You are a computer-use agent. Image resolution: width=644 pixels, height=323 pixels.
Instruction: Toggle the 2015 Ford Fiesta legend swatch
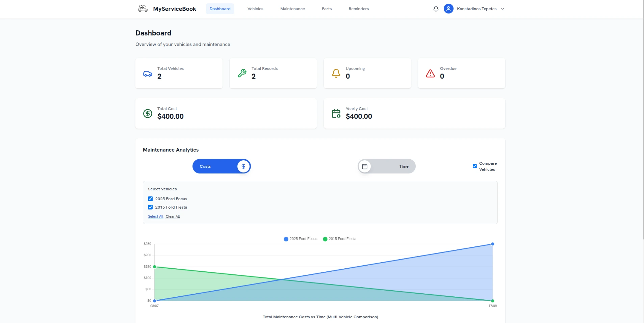point(325,239)
